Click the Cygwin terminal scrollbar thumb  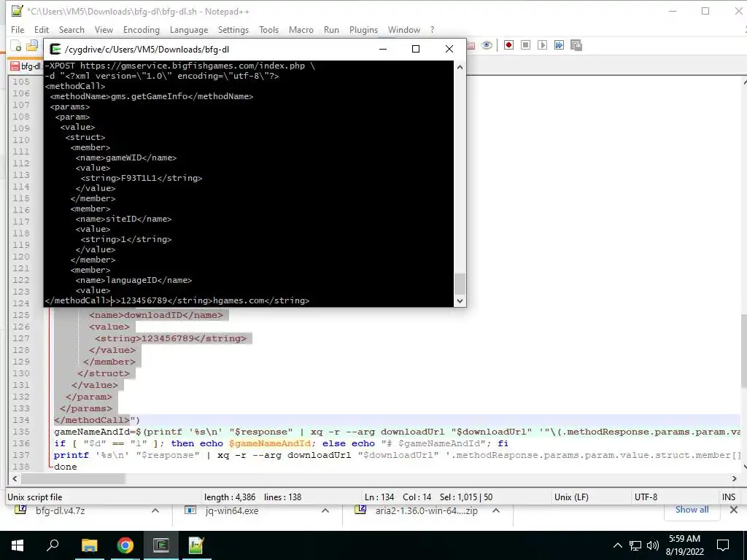(460, 284)
